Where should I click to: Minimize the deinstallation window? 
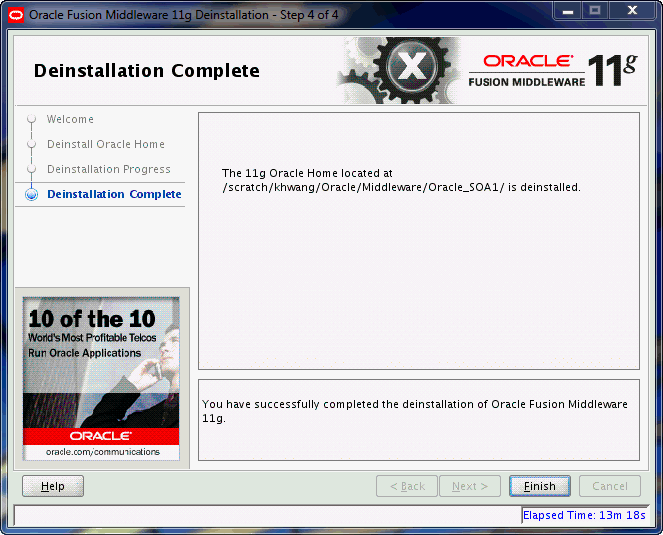568,11
